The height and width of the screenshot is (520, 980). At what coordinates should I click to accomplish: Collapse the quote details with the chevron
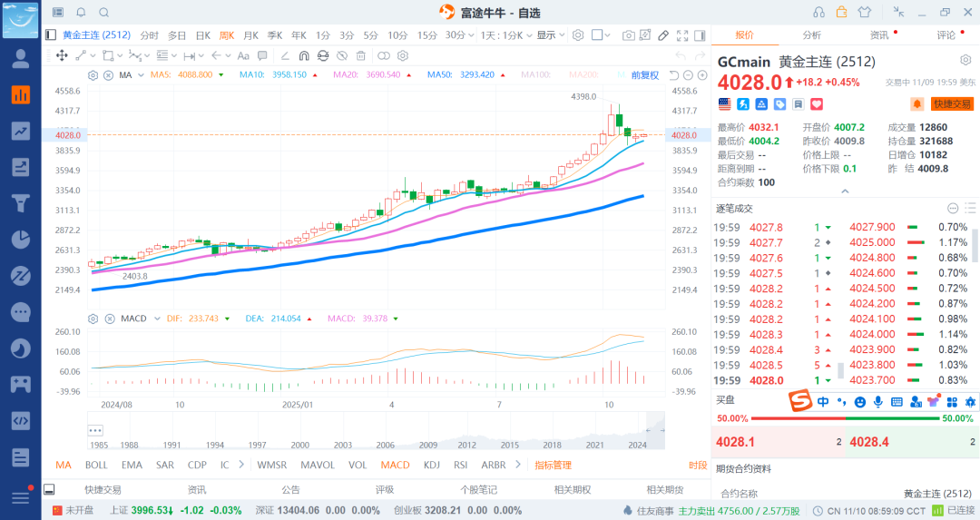pyautogui.click(x=845, y=191)
